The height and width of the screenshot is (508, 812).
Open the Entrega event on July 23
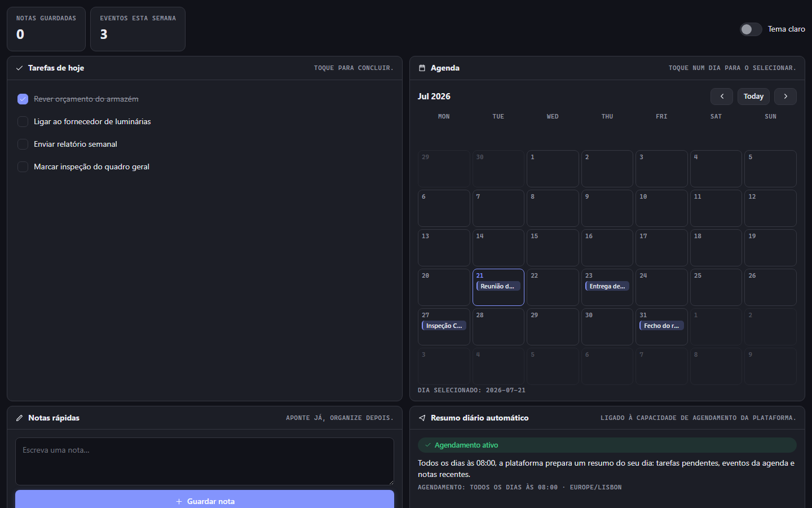607,286
